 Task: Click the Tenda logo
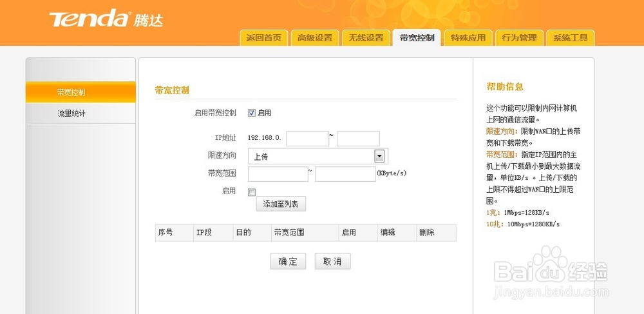pyautogui.click(x=106, y=19)
